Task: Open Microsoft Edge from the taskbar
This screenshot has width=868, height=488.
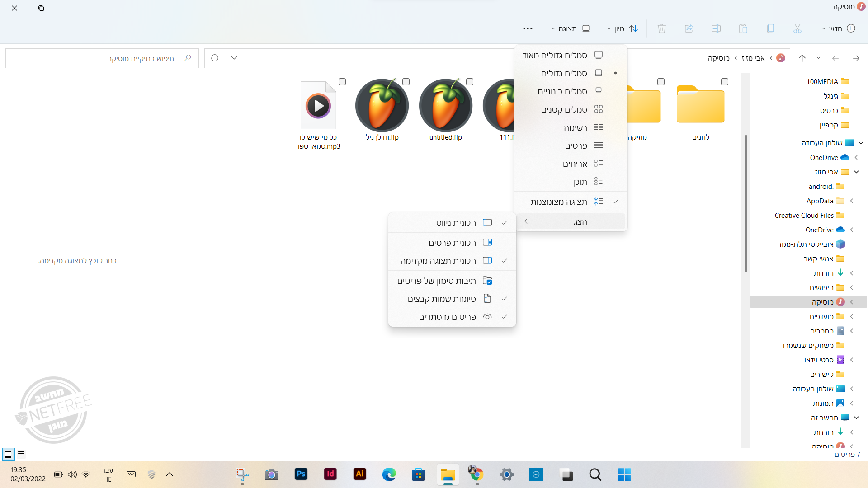Action: coord(389,474)
